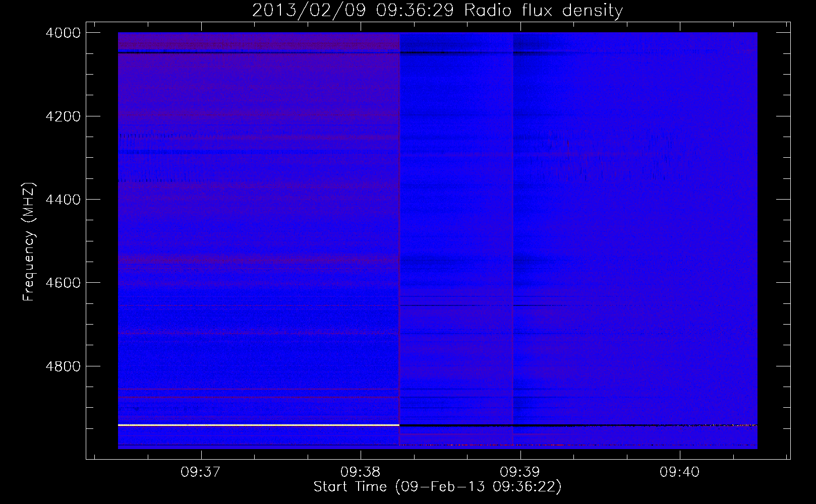Image resolution: width=816 pixels, height=504 pixels.
Task: Select the 4000 frequency tick label
Action: [x=63, y=33]
